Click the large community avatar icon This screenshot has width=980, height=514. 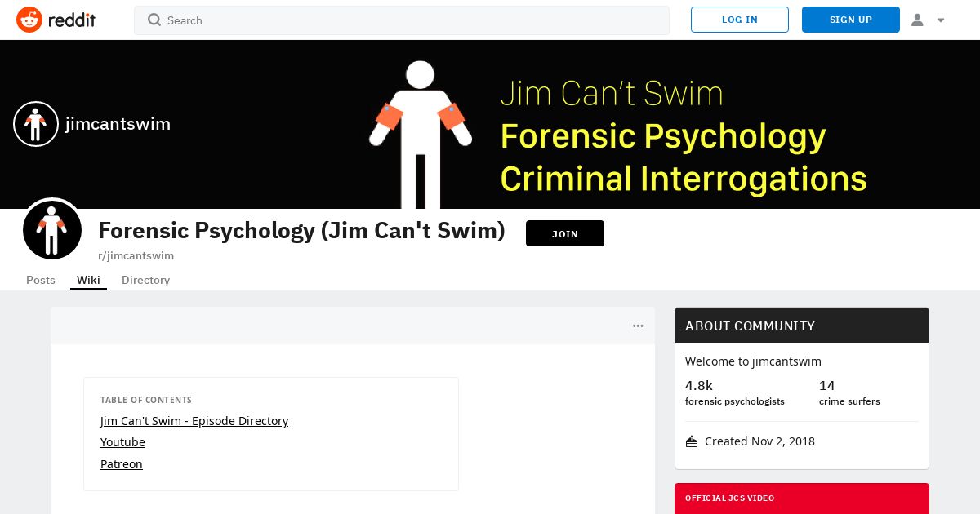click(52, 230)
